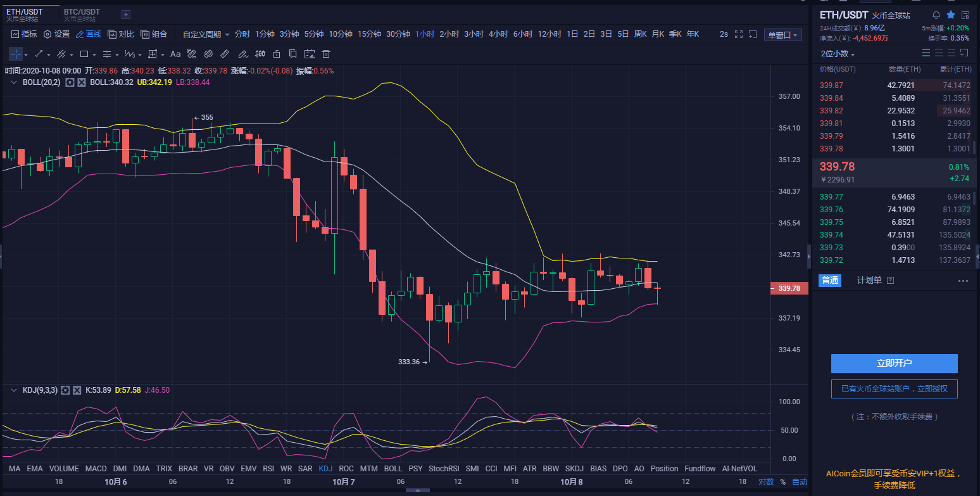Click the ruler measurement tool icon
Image resolution: width=980 pixels, height=496 pixels.
point(224,54)
